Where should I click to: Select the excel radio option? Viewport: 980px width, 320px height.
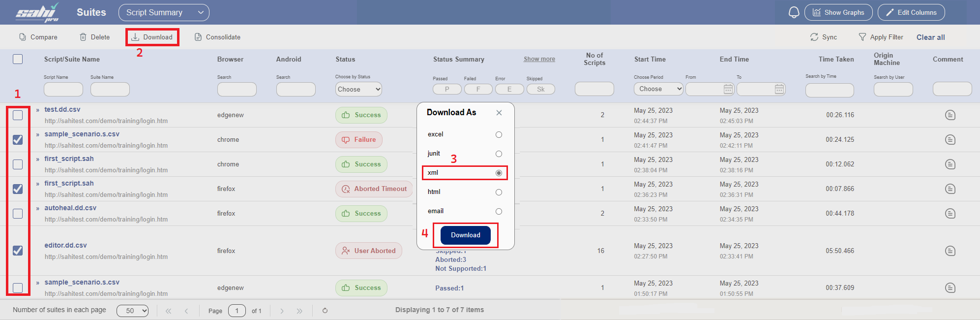click(499, 135)
